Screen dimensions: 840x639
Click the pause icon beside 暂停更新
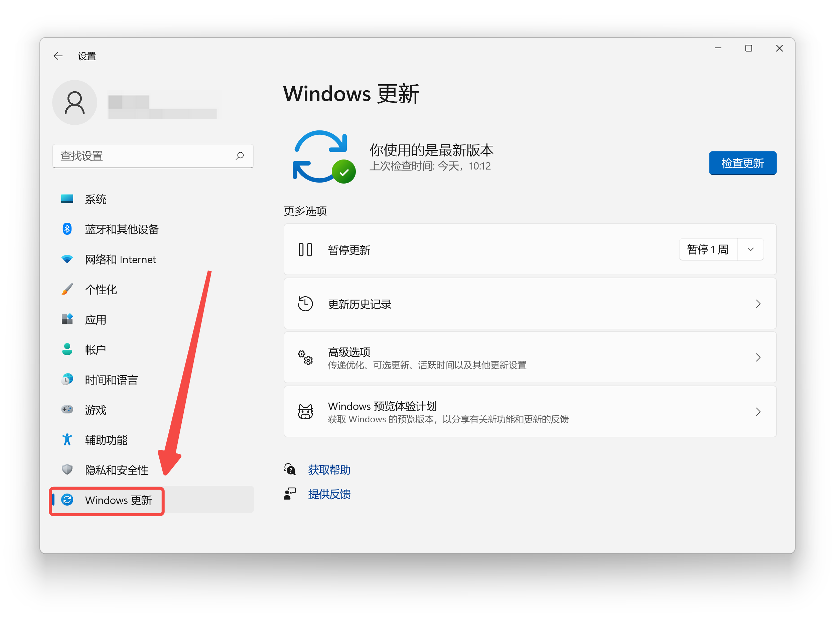[305, 250]
